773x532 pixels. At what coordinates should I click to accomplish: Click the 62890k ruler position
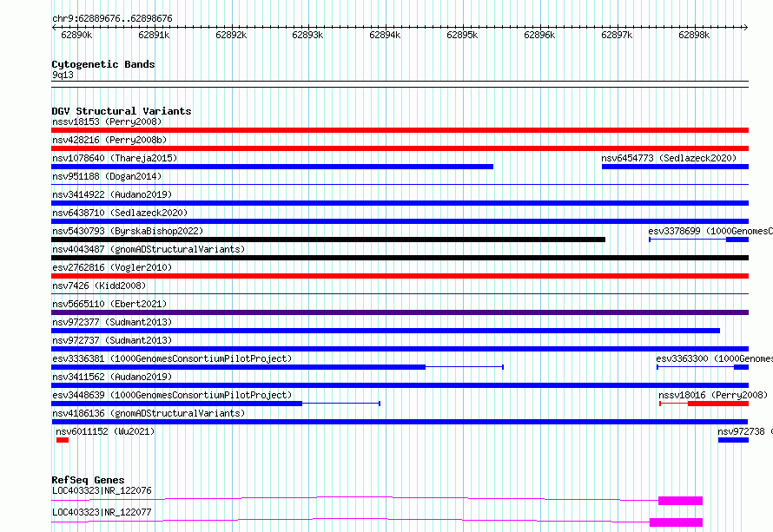coord(76,35)
